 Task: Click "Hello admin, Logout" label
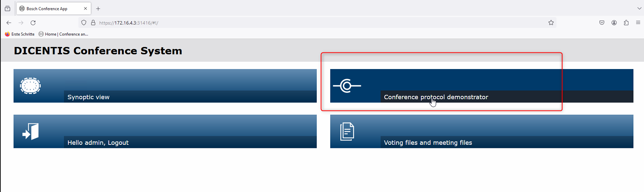click(98, 143)
